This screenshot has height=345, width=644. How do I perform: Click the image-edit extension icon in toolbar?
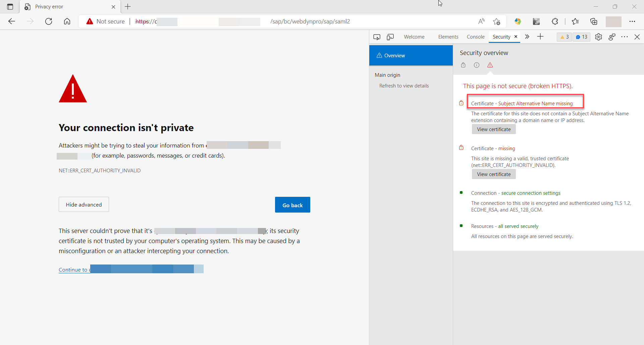point(536,21)
